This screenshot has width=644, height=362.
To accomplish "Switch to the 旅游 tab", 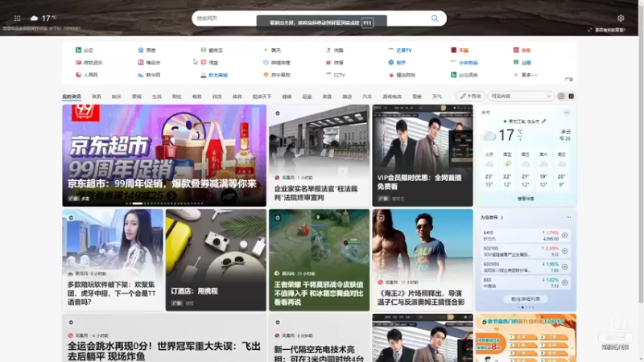I will pyautogui.click(x=347, y=97).
